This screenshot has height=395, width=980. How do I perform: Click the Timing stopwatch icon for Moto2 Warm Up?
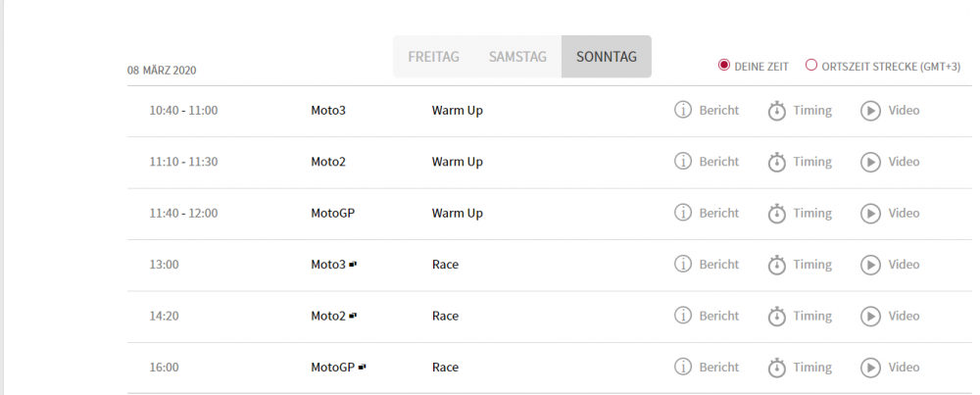(x=776, y=162)
